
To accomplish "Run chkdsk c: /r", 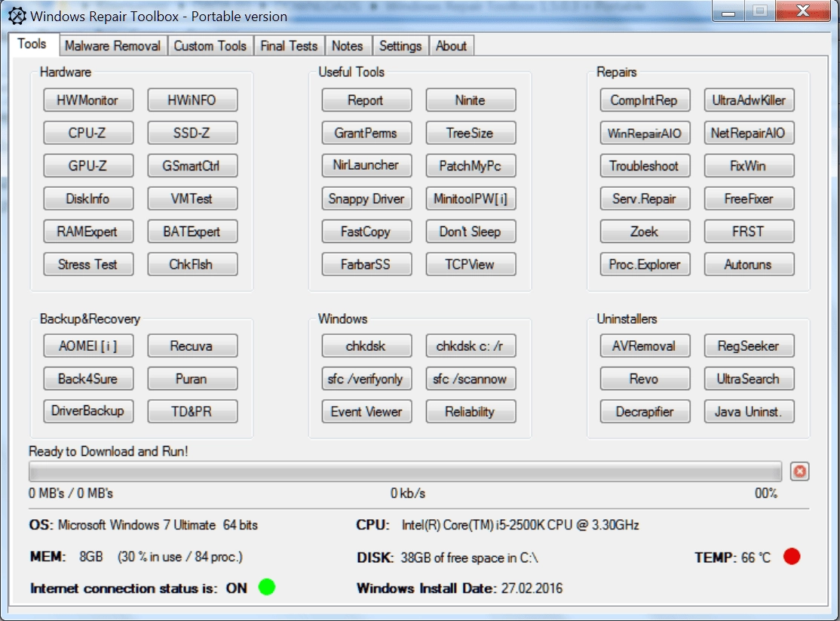I will point(471,346).
